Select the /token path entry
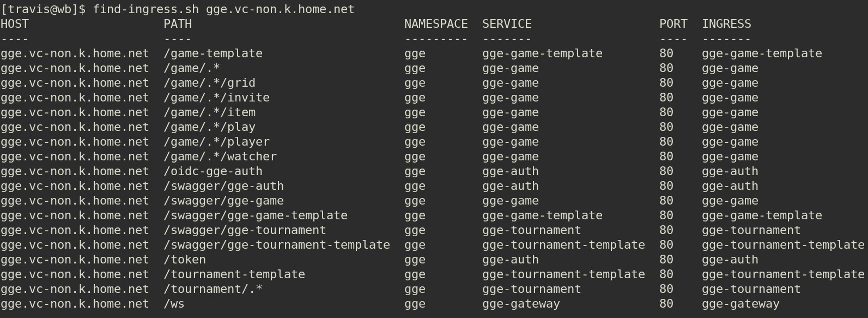Screen dimensions: 868x318 (185, 260)
